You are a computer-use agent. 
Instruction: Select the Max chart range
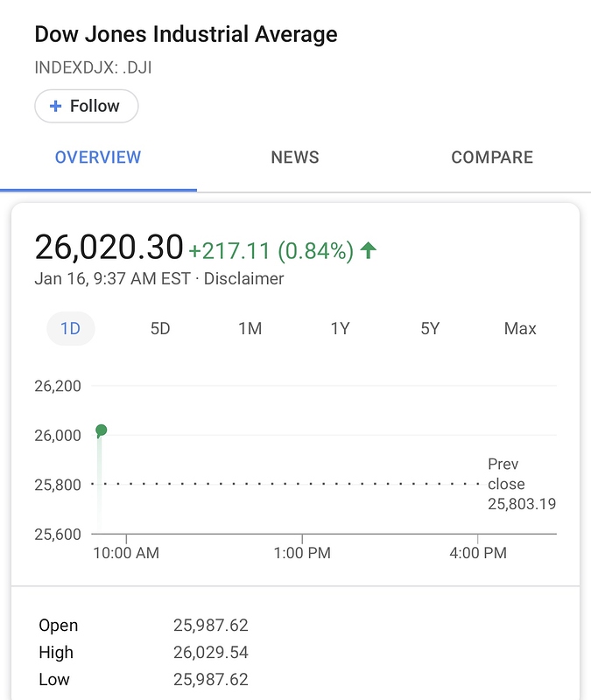[520, 329]
